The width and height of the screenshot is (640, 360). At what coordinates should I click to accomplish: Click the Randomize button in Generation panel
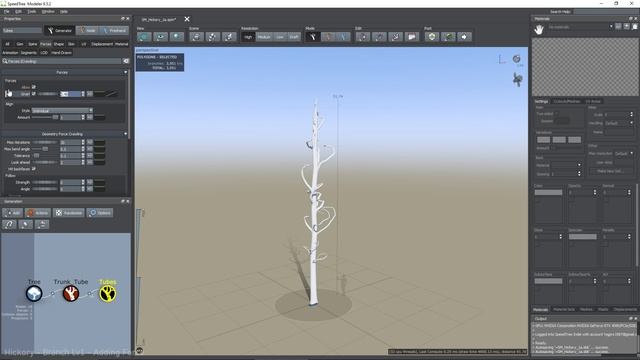pos(69,213)
